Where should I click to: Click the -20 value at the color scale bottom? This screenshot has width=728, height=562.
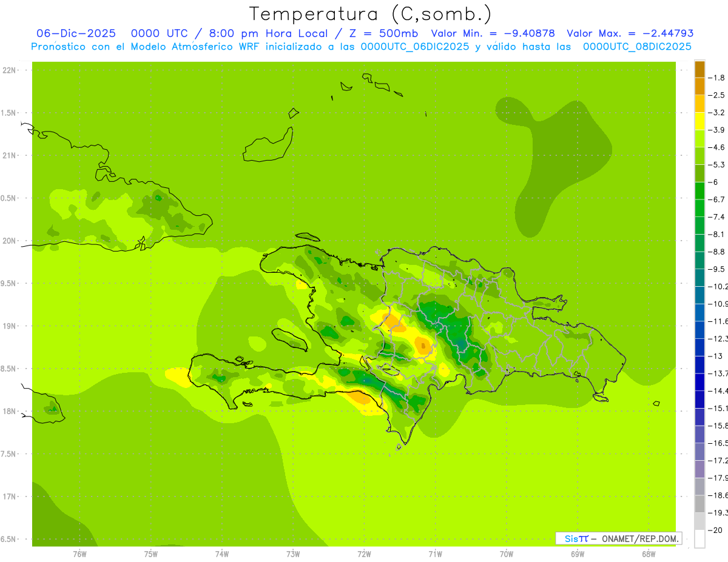pos(716,530)
